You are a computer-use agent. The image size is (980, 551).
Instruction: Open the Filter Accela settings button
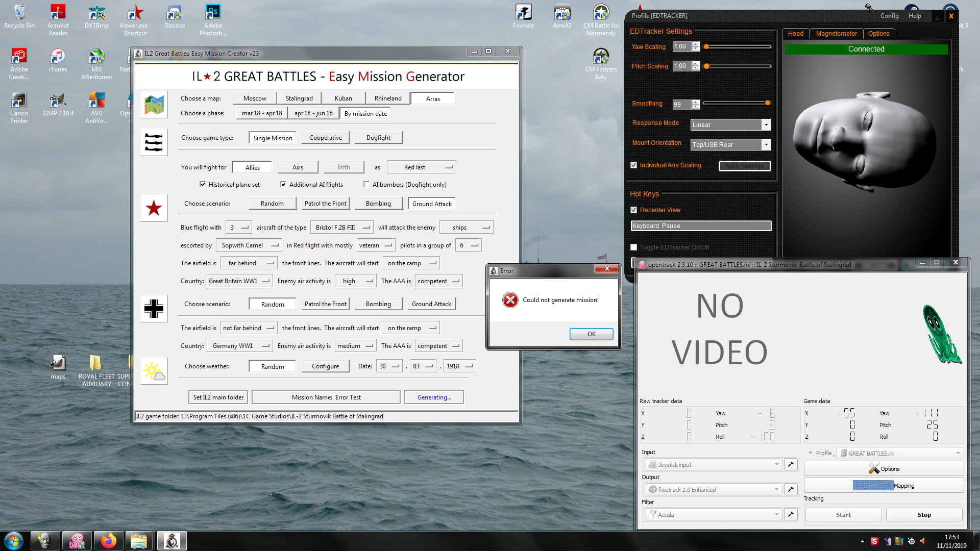pos(791,514)
